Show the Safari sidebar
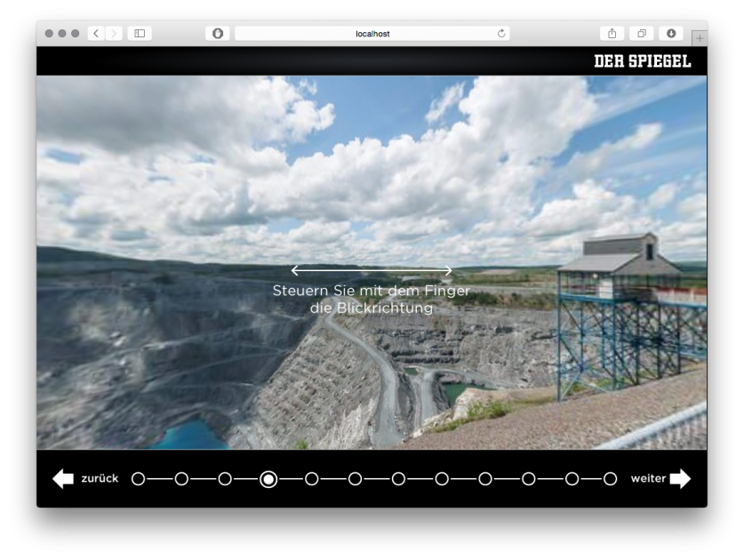This screenshot has height=560, width=744. click(140, 33)
